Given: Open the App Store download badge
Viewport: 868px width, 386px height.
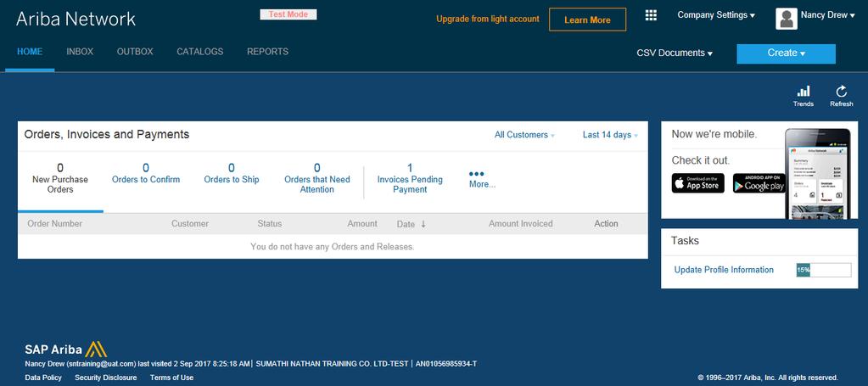Looking at the screenshot, I should click(698, 183).
